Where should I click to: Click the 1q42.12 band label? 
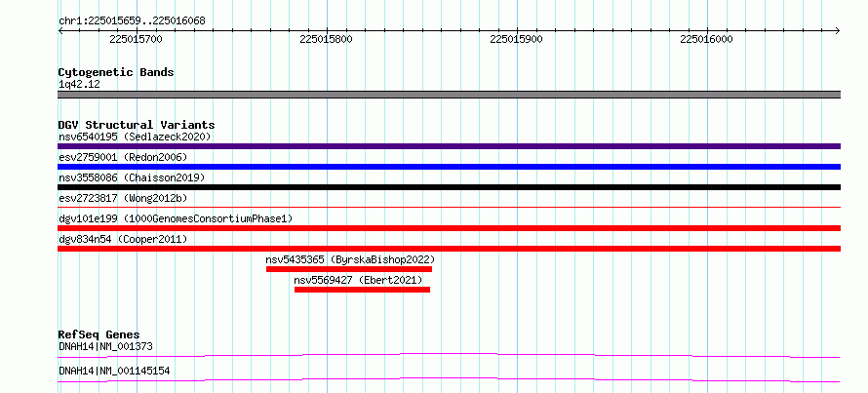point(79,85)
